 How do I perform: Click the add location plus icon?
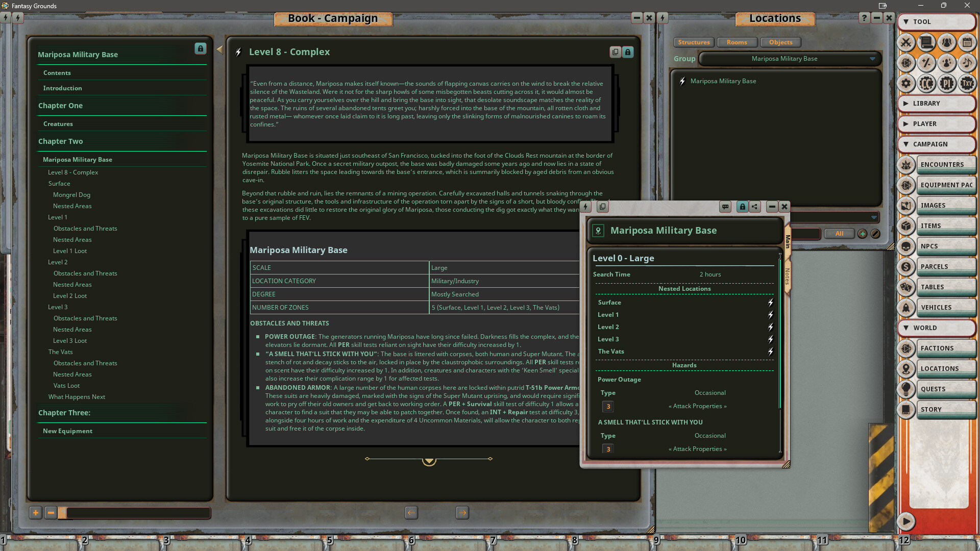(862, 234)
